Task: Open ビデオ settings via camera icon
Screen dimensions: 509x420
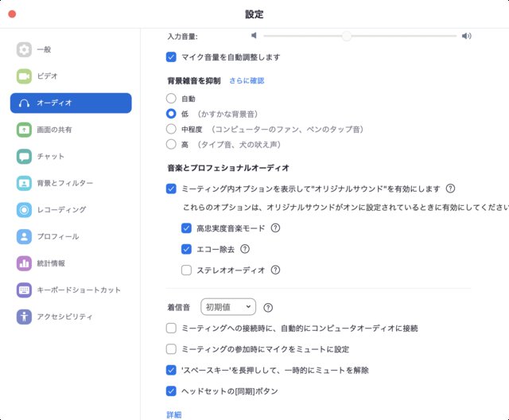Action: coord(24,76)
